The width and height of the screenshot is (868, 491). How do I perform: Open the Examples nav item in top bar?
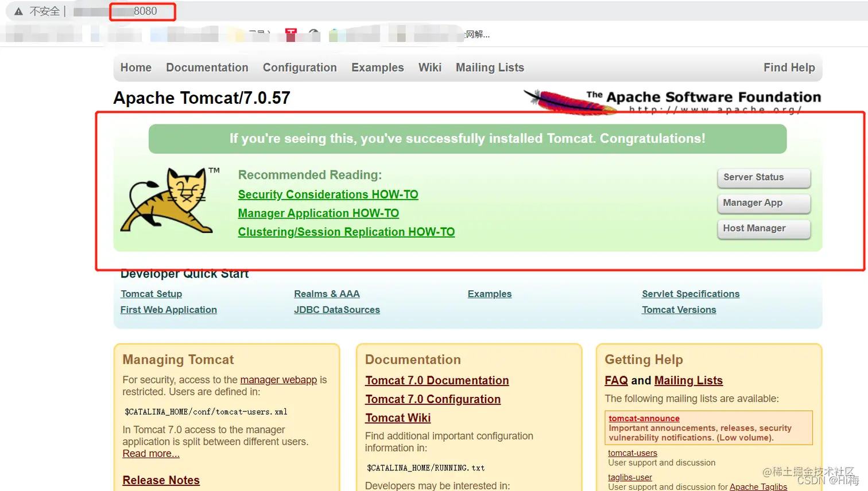pyautogui.click(x=378, y=68)
